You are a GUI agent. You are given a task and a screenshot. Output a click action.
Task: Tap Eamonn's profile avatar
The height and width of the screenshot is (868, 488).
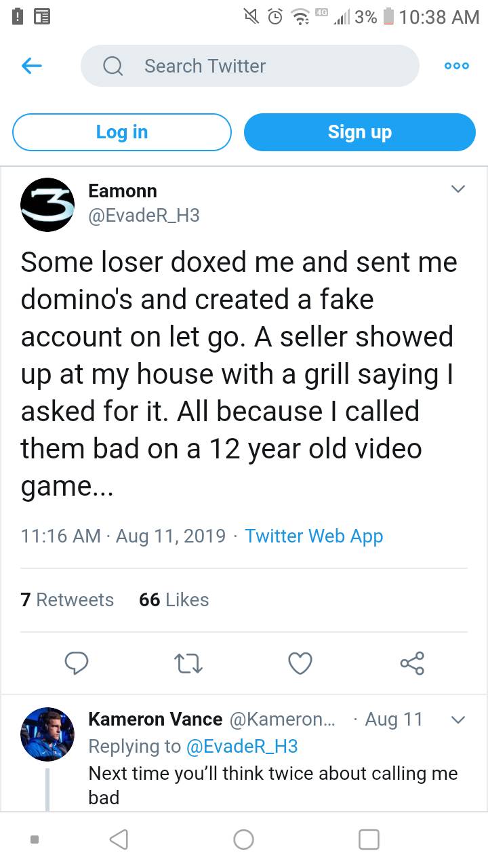point(47,204)
